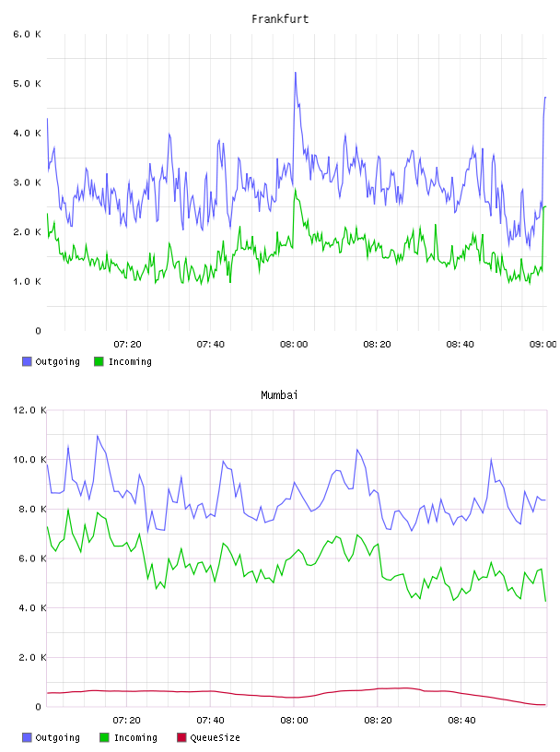This screenshot has height=752, width=560.
Task: Click the 1.0 K label on Frankfurt y-axis
Action: [27, 281]
